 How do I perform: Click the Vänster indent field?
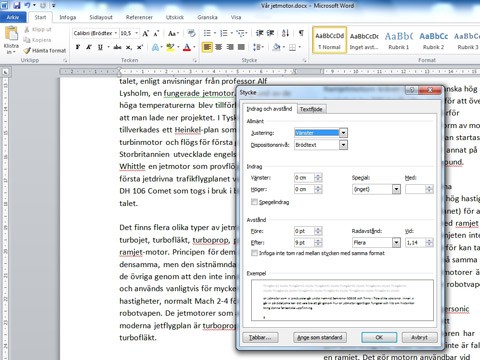pos(304,178)
